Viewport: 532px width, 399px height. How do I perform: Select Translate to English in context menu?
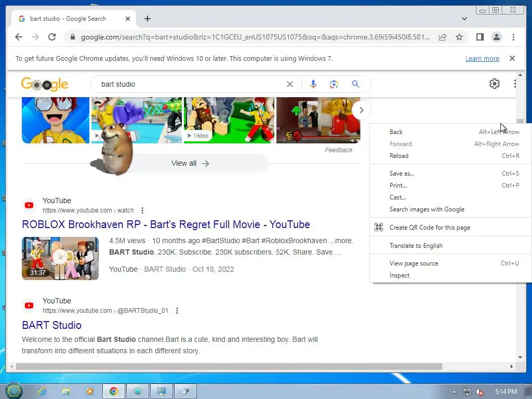(x=450, y=246)
